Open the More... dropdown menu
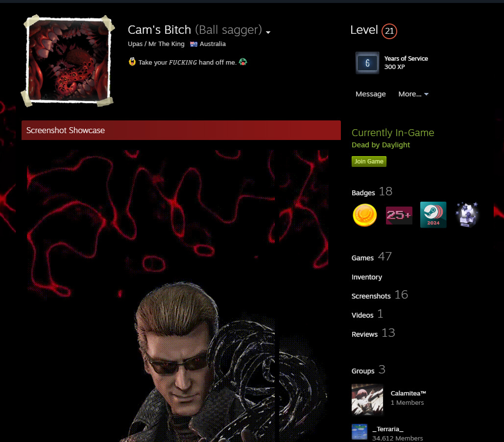 [413, 94]
